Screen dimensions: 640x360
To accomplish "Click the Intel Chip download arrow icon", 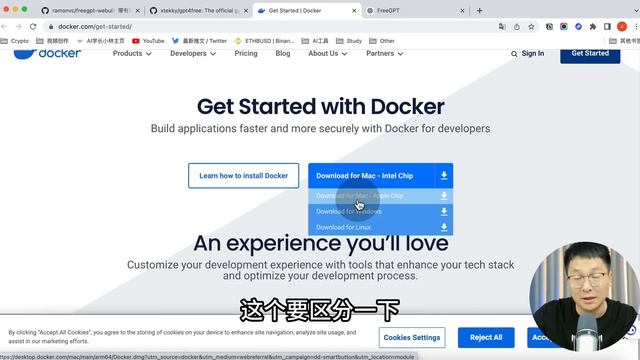I will 444,176.
